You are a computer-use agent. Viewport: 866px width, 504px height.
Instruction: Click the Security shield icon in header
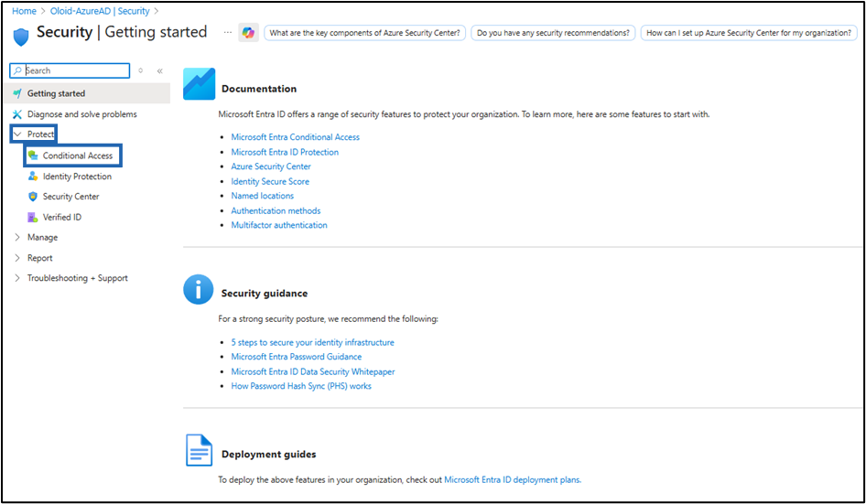pos(21,37)
